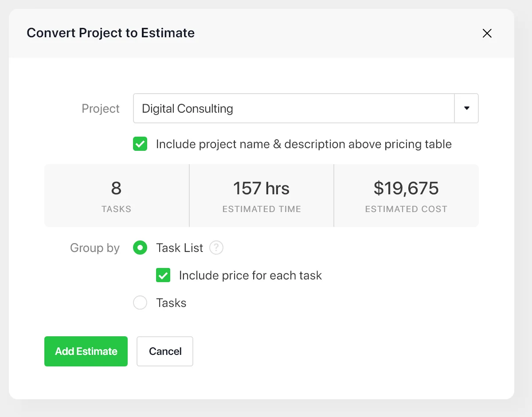Screen dimensions: 532x417
Task: Click the Cancel button
Action: (x=165, y=351)
